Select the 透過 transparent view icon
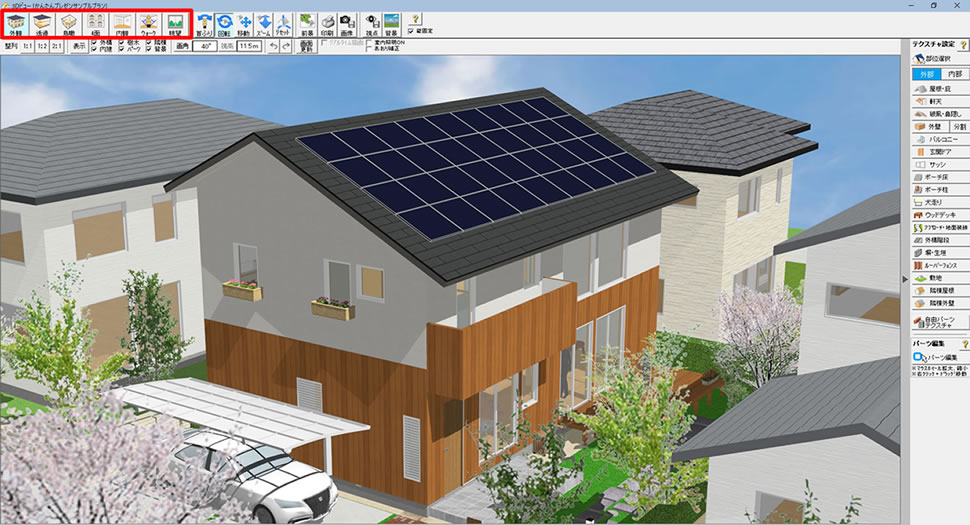 click(42, 25)
